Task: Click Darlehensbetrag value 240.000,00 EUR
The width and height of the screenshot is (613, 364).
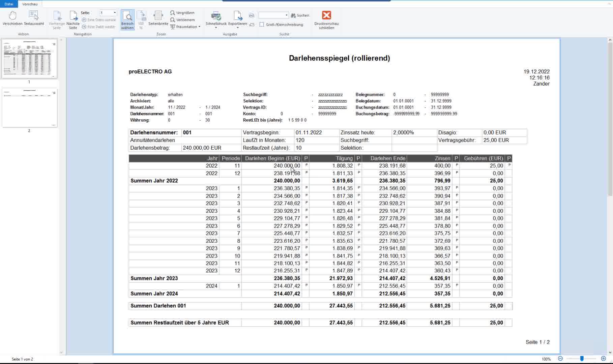Action: [202, 148]
